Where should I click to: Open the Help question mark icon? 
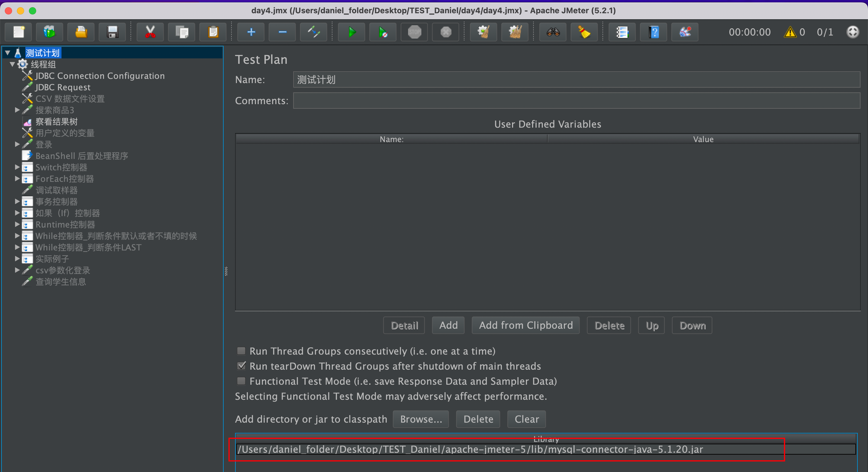(x=654, y=32)
